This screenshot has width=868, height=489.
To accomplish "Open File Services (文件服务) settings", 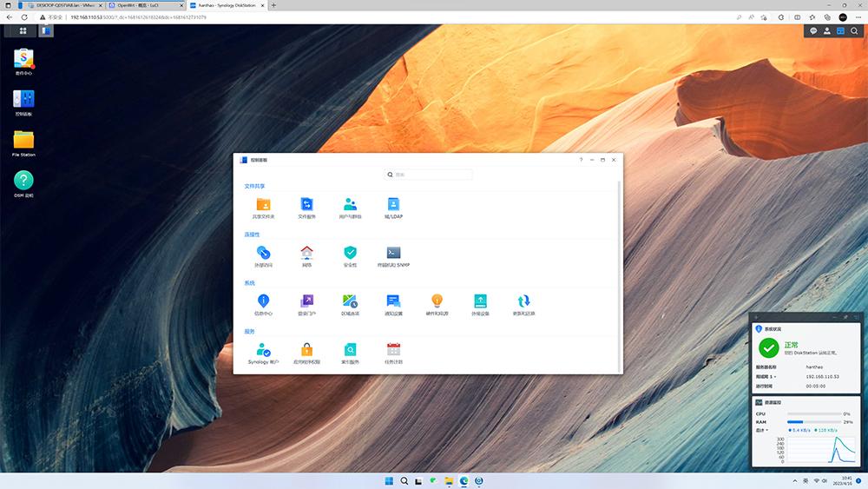I will (x=306, y=205).
